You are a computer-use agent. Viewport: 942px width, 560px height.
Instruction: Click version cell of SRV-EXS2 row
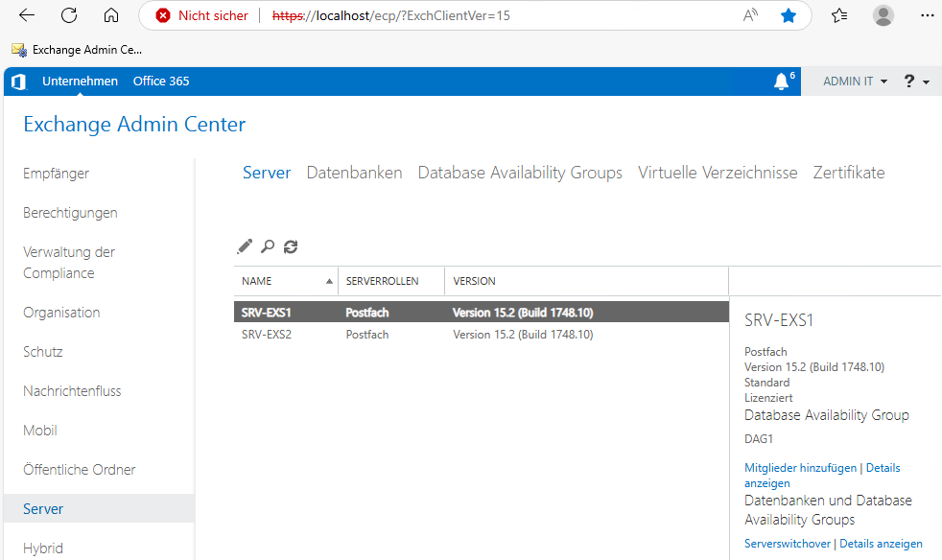tap(523, 335)
